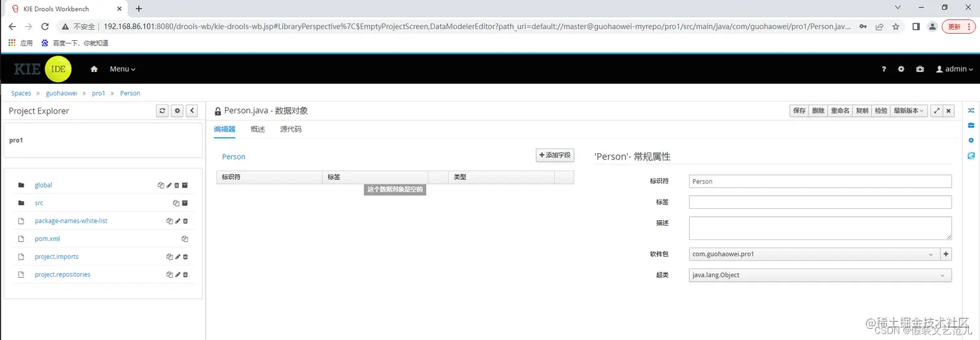This screenshot has width=980, height=340.
Task: Click the 描述 text area
Action: coord(820,228)
